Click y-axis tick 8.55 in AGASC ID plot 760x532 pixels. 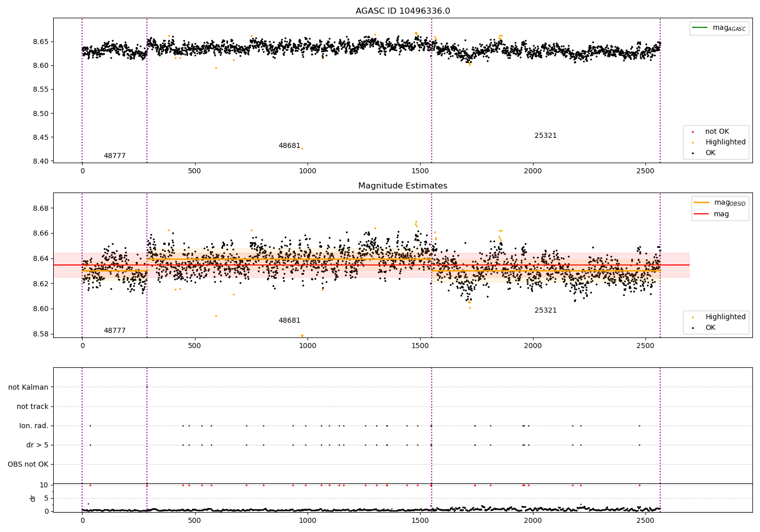(x=41, y=90)
